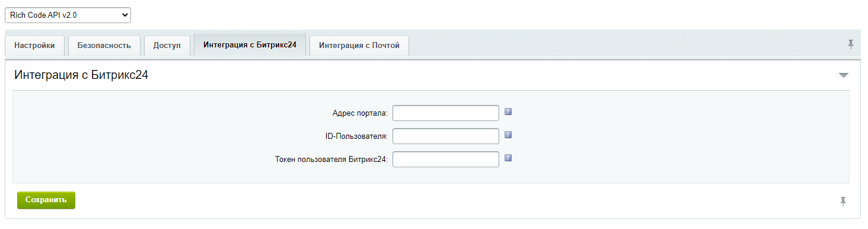This screenshot has width=868, height=229.
Task: Switch to the Настройки tab
Action: coord(34,46)
